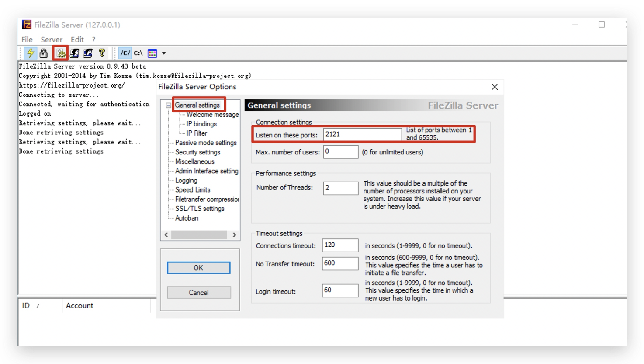This screenshot has width=644, height=364.
Task: Click the OK button
Action: tap(198, 267)
